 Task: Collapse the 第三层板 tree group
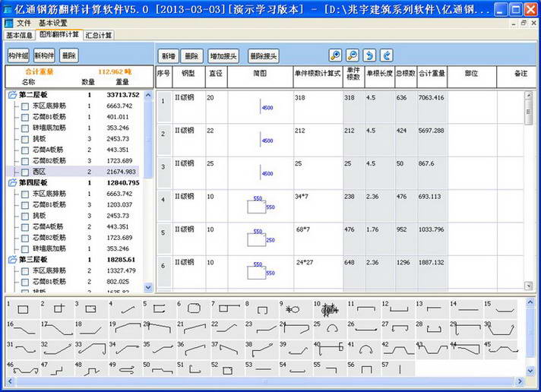12,260
